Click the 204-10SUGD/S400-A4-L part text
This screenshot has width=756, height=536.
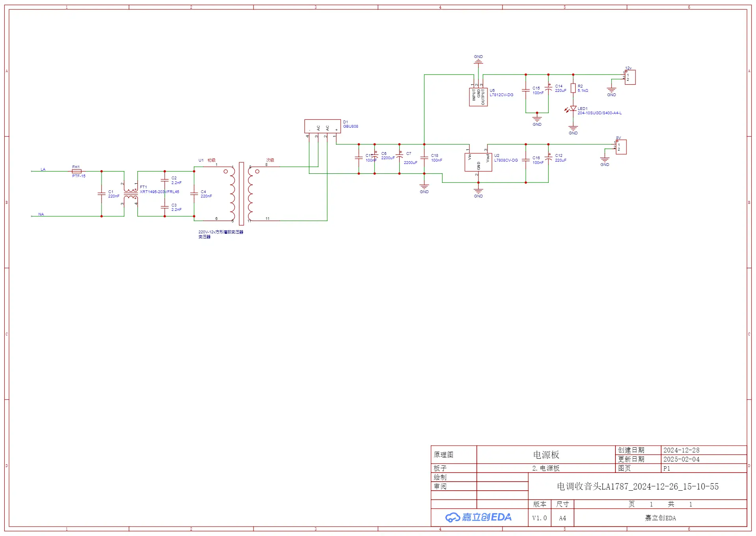(600, 113)
